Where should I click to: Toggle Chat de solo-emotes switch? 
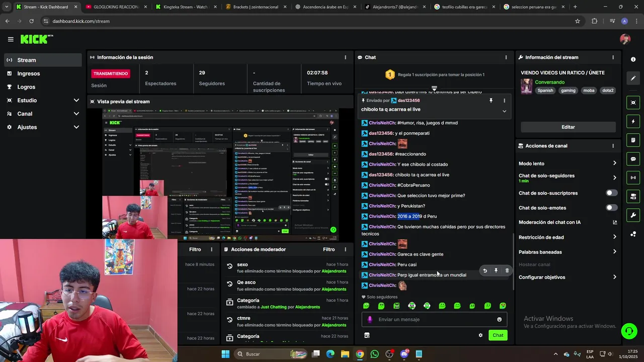click(611, 208)
